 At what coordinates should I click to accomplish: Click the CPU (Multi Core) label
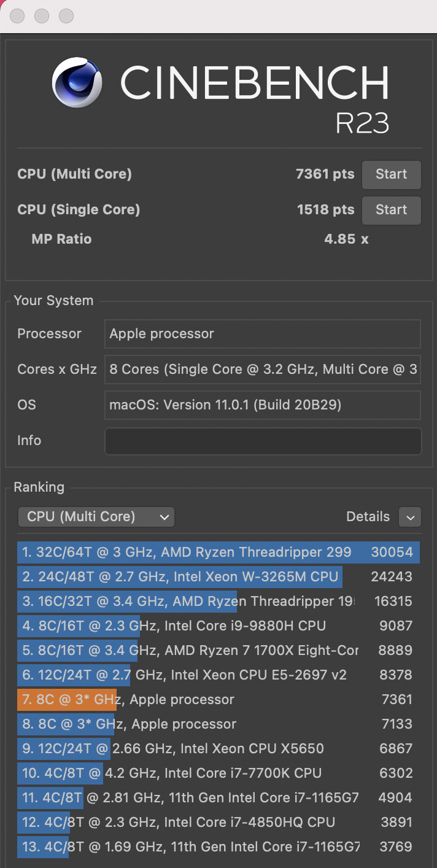(74, 174)
